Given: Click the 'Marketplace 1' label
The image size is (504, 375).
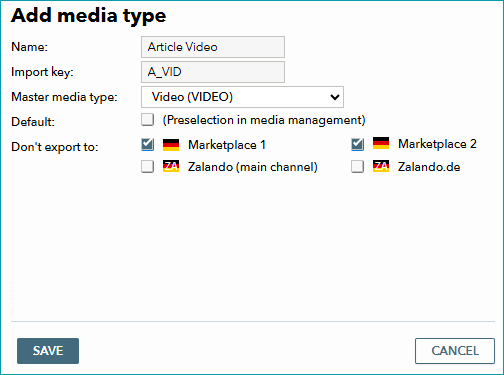Looking at the screenshot, I should coord(227,145).
